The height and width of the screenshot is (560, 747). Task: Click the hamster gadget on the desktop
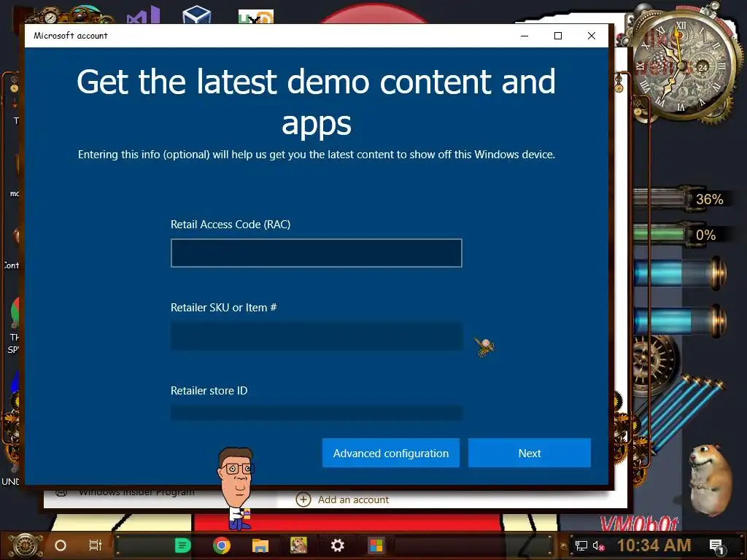pyautogui.click(x=712, y=478)
